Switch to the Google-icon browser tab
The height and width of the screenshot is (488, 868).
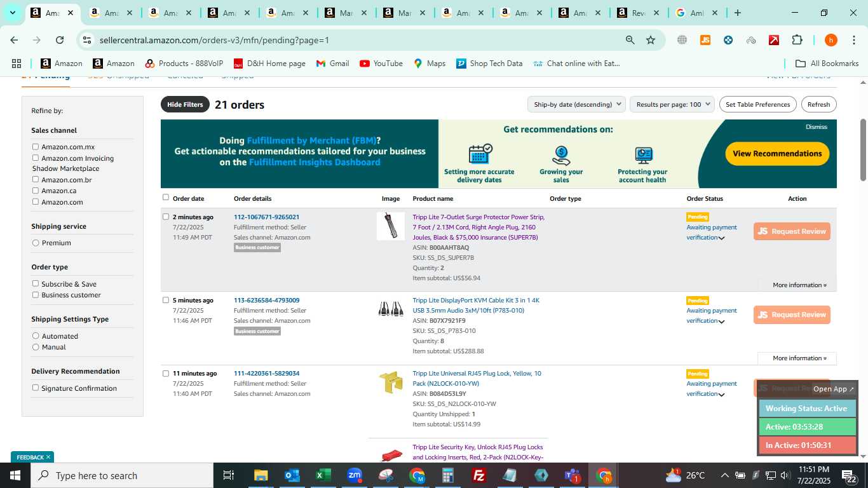click(x=696, y=13)
